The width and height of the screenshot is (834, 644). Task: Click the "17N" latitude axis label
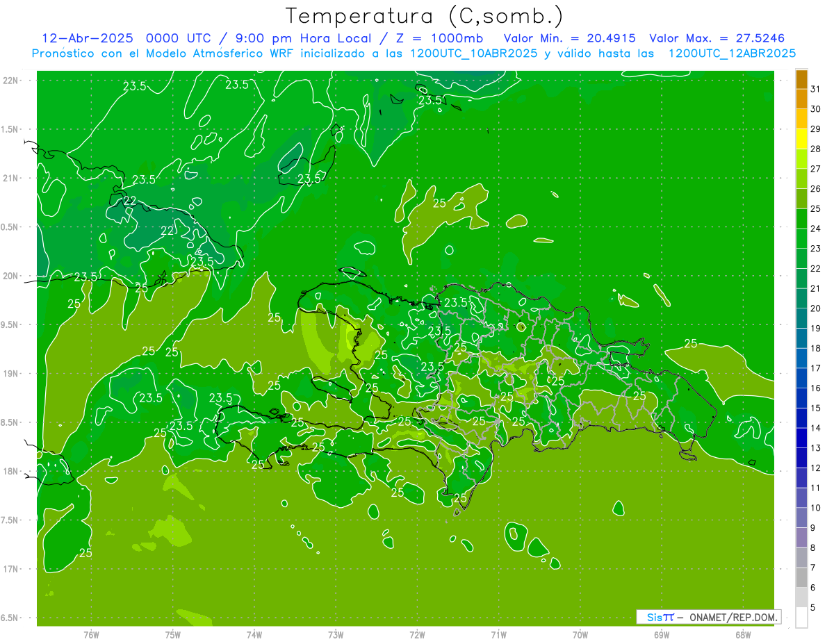tap(11, 569)
